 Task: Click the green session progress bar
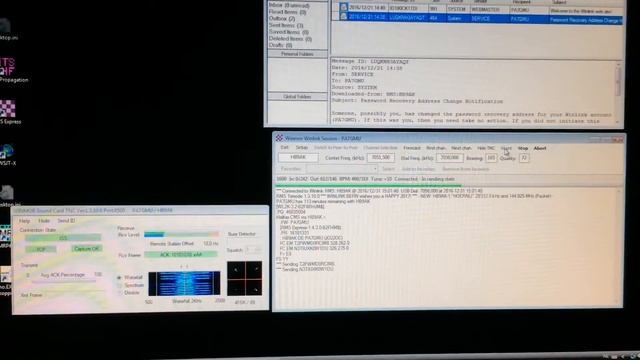click(x=369, y=186)
